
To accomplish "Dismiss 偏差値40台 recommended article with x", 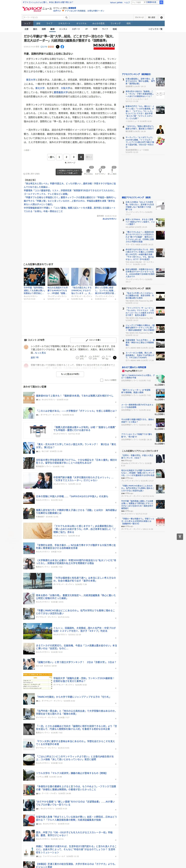I will [x=116, y=402].
